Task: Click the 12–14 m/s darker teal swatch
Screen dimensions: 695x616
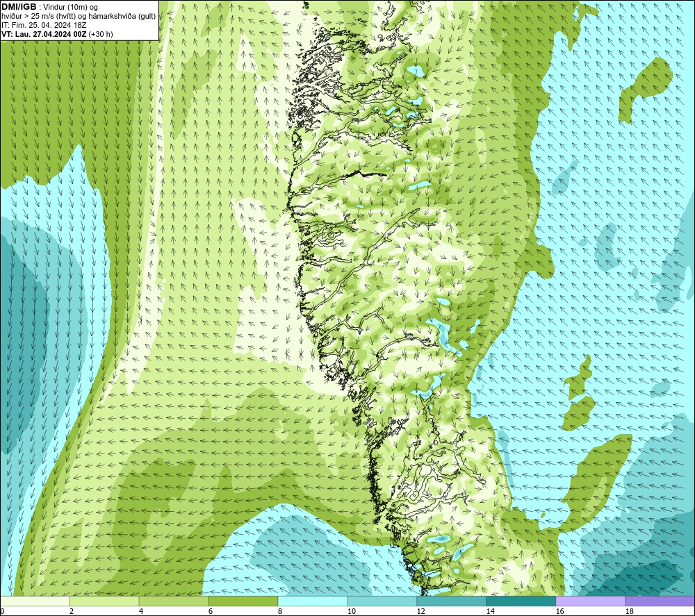Action: [452, 601]
